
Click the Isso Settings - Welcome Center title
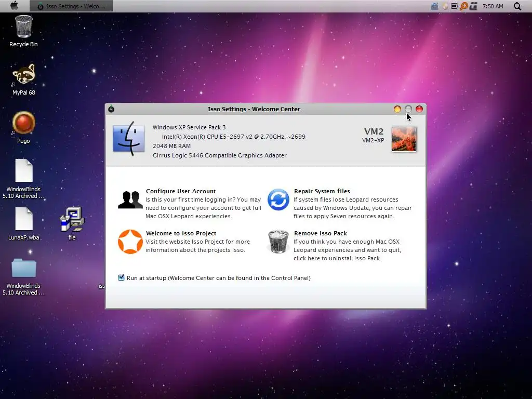pos(254,109)
